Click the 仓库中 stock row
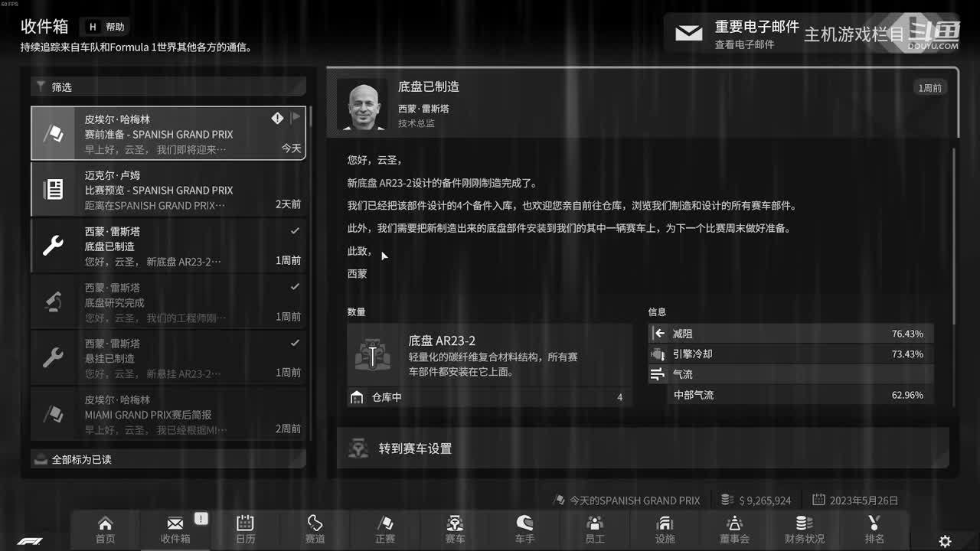 490,397
